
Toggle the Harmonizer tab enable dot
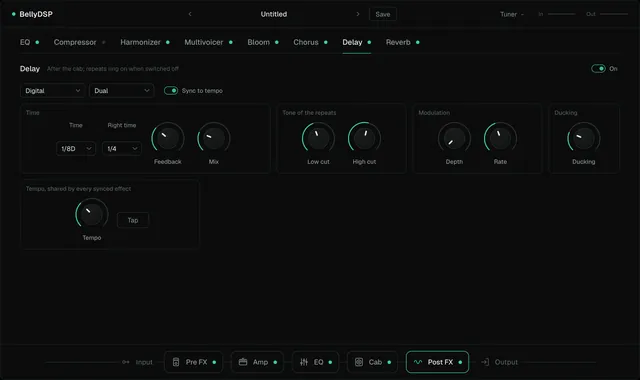[x=168, y=42]
